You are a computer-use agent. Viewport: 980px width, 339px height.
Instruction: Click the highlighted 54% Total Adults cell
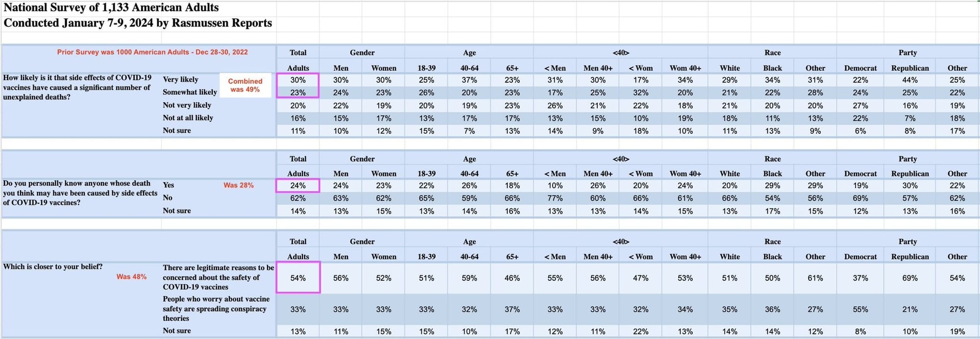click(x=298, y=278)
